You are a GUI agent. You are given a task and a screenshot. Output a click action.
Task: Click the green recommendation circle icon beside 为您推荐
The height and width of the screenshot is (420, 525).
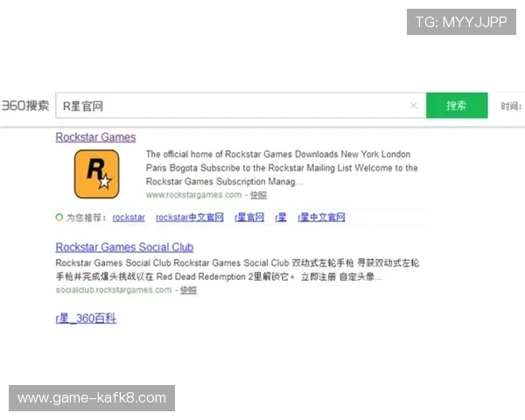59,217
